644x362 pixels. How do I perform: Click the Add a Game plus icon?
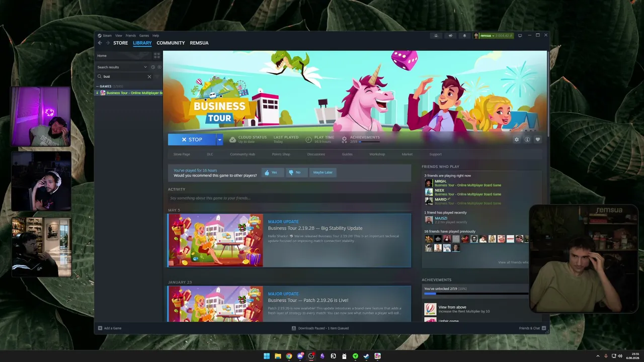coord(100,328)
